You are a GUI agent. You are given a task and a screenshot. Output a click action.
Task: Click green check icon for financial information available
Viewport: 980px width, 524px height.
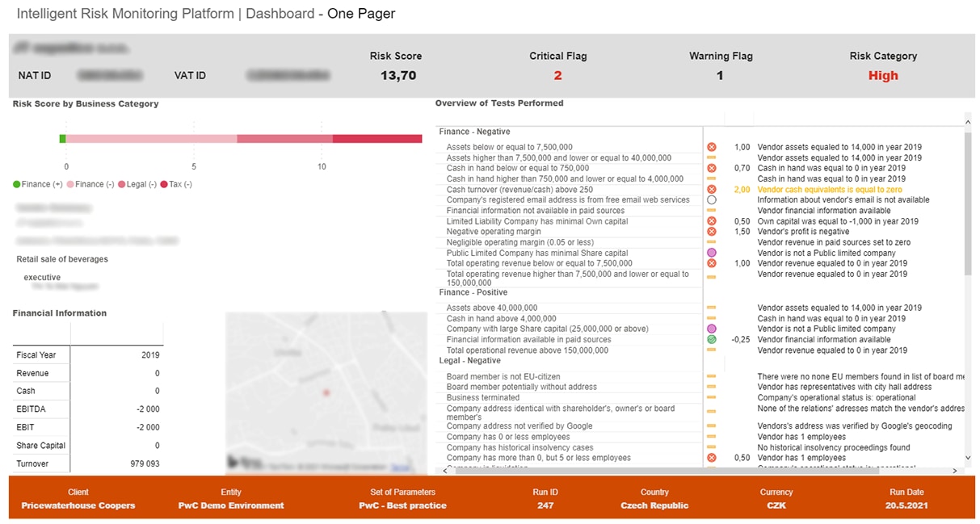tap(712, 340)
